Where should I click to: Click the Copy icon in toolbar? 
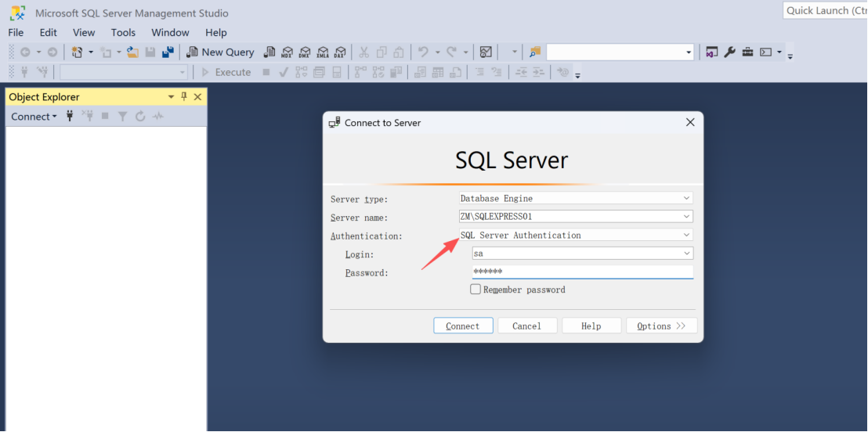tap(382, 52)
